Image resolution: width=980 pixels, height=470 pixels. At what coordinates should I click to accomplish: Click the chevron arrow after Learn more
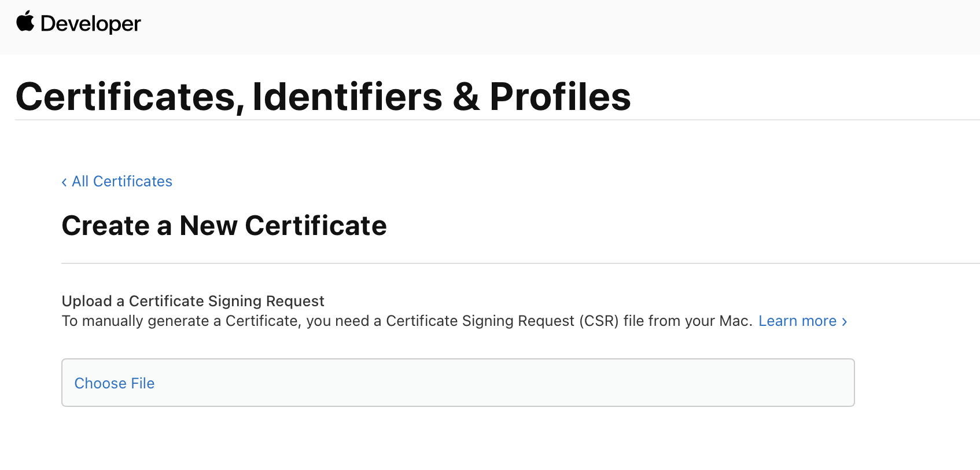click(x=845, y=322)
